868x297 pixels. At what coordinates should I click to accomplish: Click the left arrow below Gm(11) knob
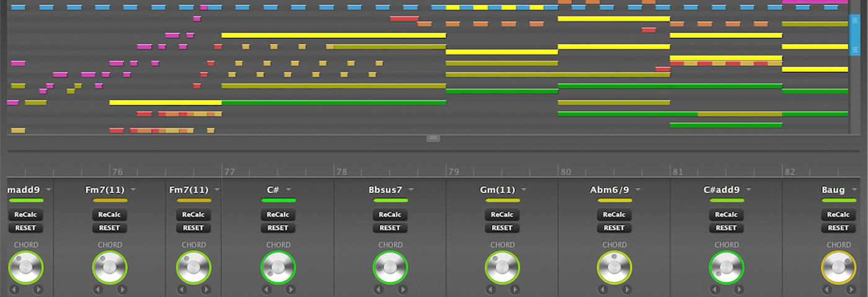(491, 290)
